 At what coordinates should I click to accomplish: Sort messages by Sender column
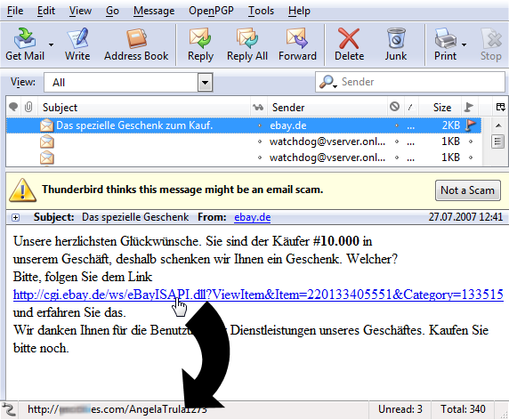(327, 107)
